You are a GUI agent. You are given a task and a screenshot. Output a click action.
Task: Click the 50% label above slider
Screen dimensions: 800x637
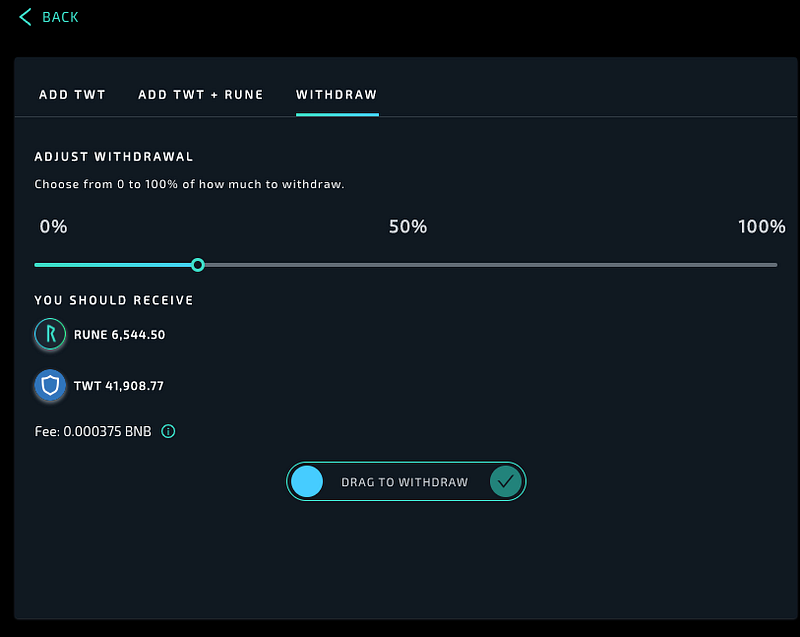click(408, 226)
